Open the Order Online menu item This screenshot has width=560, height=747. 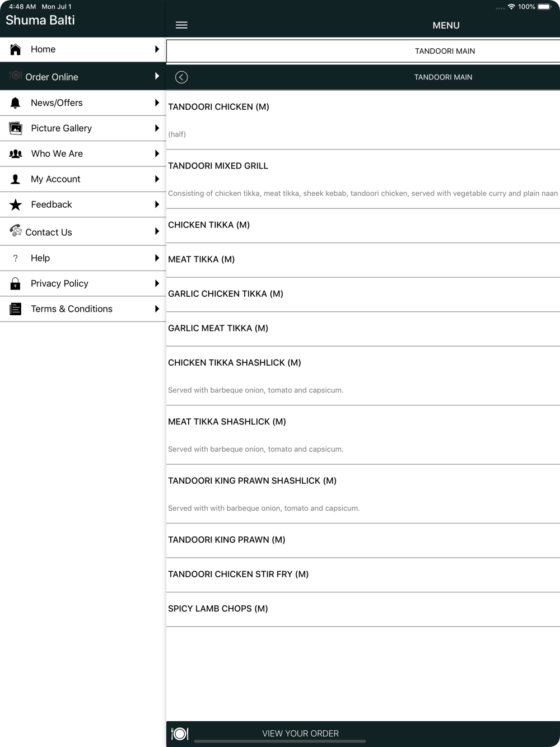coord(83,76)
